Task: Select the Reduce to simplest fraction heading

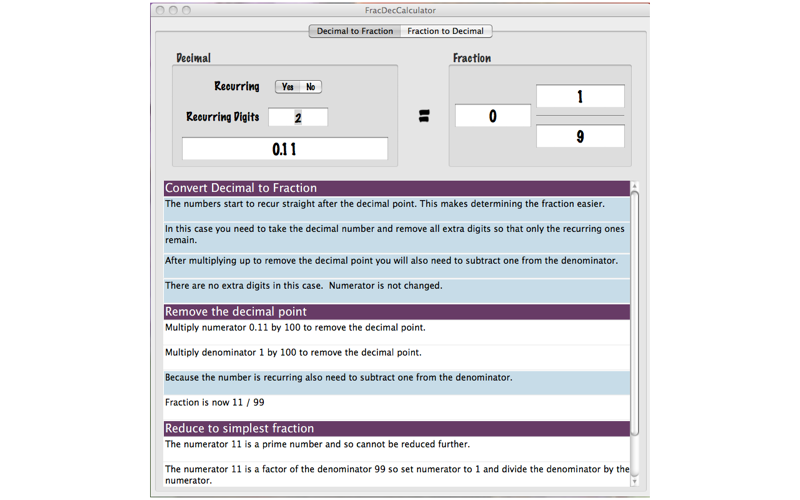Action: 397,429
